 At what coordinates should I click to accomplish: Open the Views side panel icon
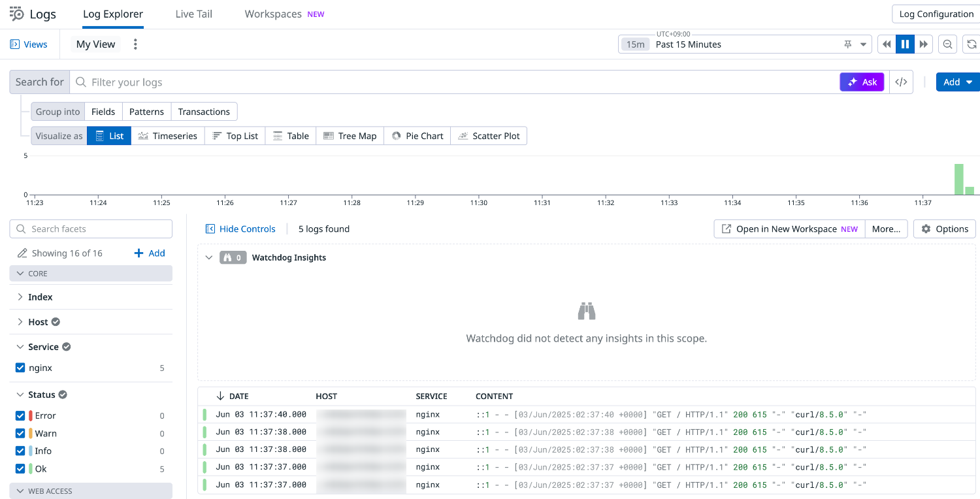tap(14, 44)
